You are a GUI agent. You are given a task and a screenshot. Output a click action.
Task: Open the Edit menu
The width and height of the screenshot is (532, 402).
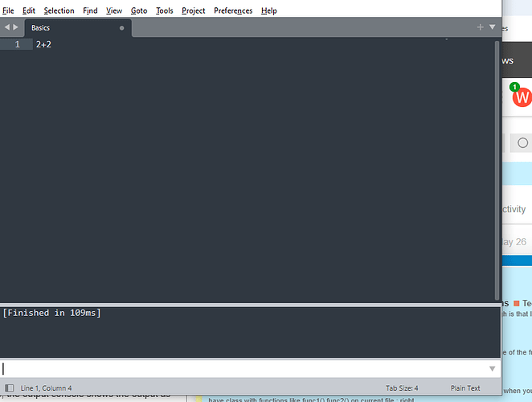29,11
